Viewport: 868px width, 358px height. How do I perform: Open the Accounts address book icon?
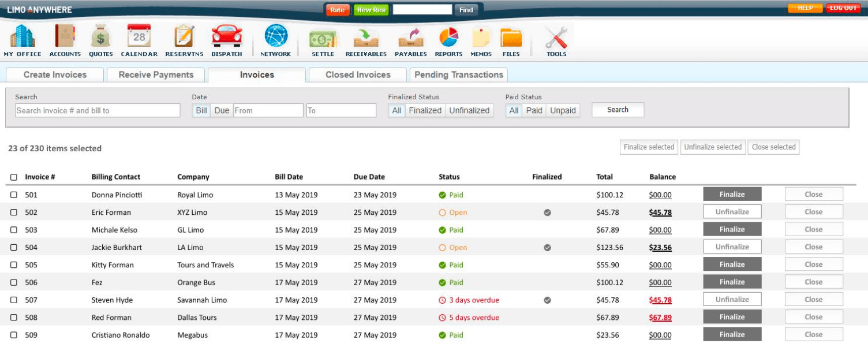[65, 36]
